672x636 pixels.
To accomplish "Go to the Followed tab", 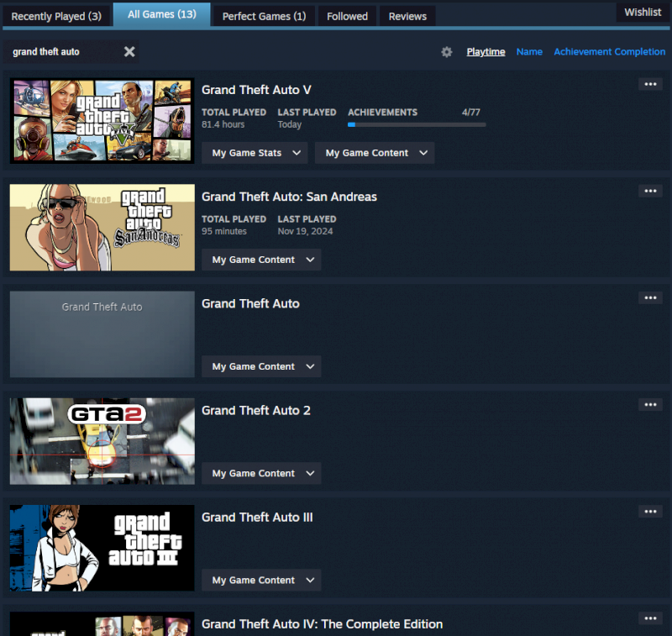I will click(x=347, y=16).
